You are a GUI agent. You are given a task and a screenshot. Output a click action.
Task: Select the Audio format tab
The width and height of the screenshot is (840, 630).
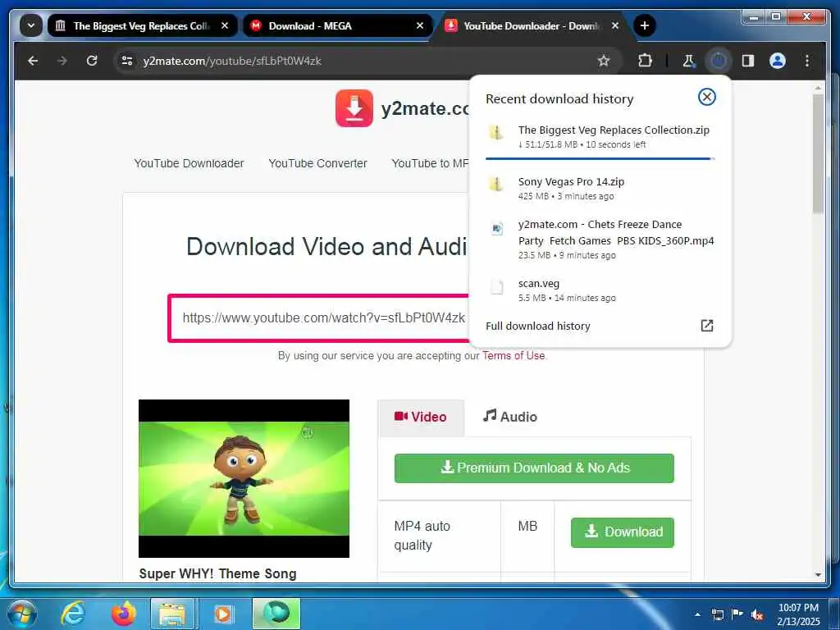[509, 417]
